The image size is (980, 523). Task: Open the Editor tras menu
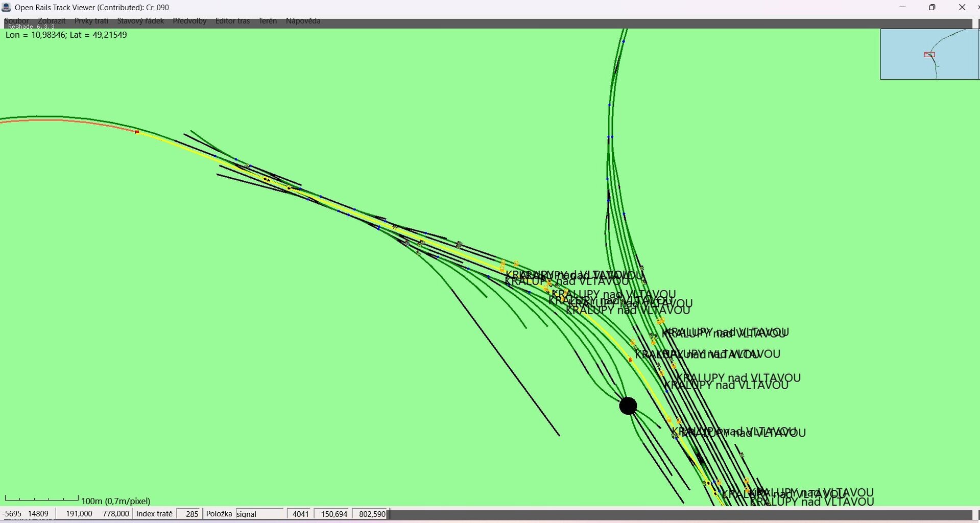coord(232,21)
